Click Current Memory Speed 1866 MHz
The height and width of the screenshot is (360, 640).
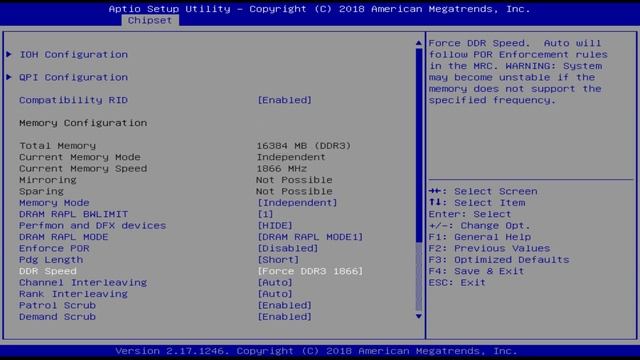[x=282, y=169]
